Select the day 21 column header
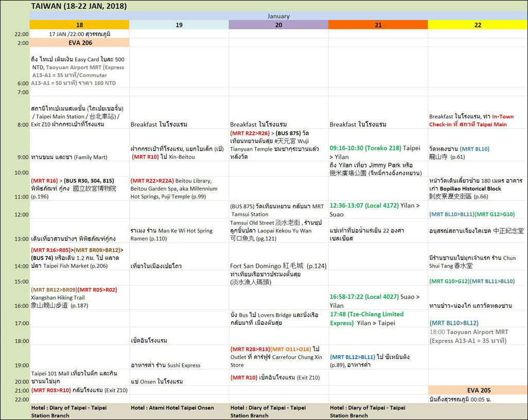Viewport: 528px width, 420px height. [x=378, y=25]
